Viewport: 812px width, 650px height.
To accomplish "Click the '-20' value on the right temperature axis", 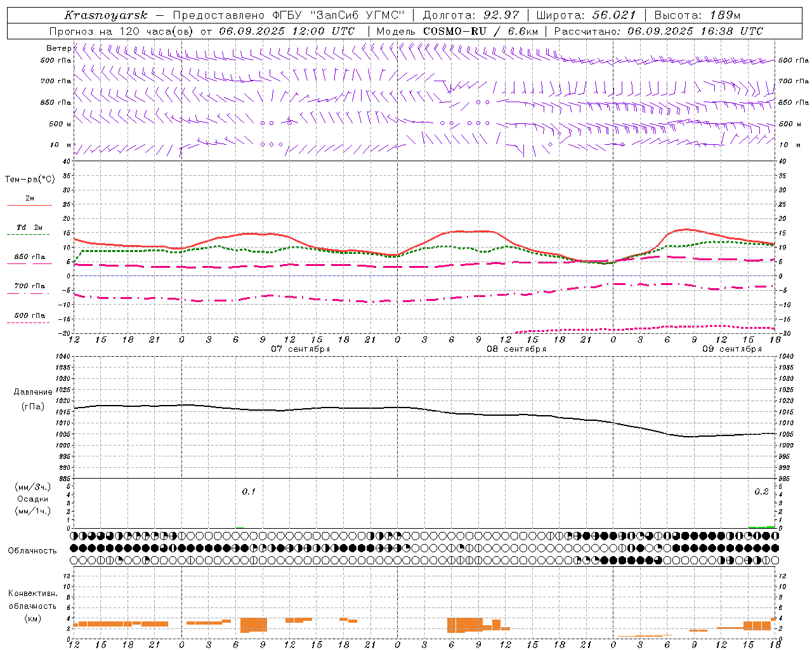I will tap(783, 334).
